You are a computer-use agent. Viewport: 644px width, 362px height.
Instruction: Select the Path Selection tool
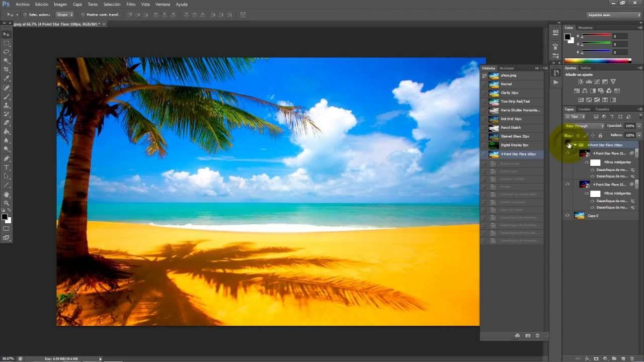click(x=7, y=176)
